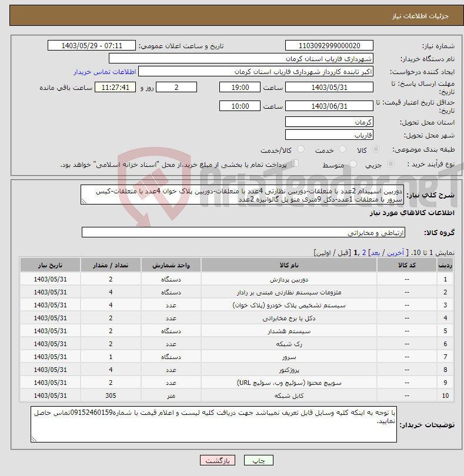This screenshot has height=476, width=464.
Task: Click the شماره نیاز number field
Action: click(x=329, y=45)
